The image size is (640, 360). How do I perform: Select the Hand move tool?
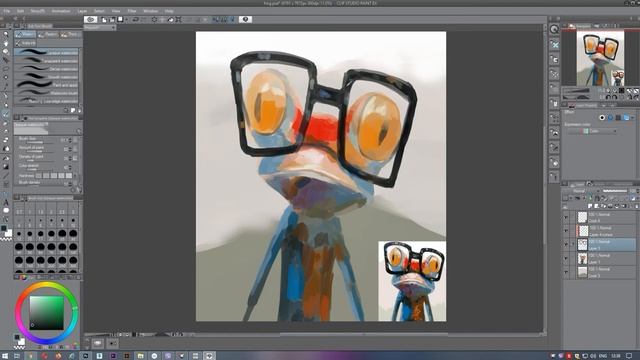click(6, 43)
